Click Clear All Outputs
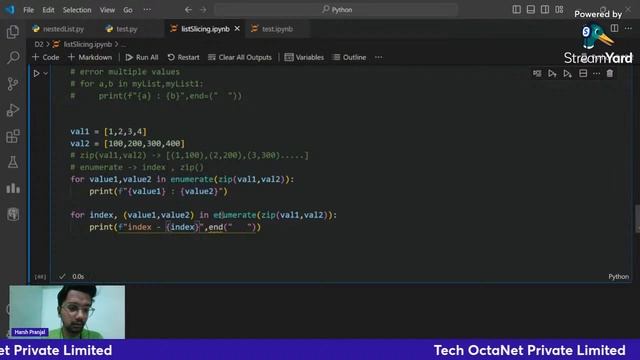640x360 pixels. (240, 58)
